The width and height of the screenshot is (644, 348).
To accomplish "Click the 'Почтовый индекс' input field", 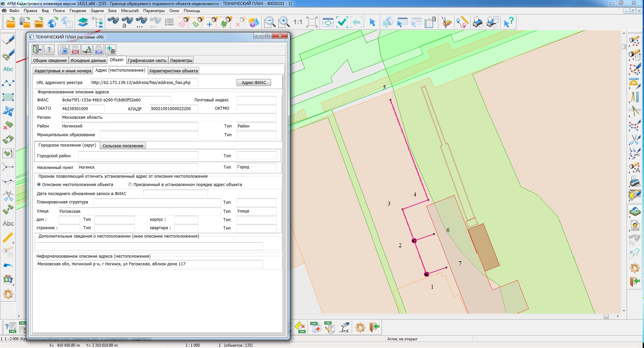I will [256, 100].
